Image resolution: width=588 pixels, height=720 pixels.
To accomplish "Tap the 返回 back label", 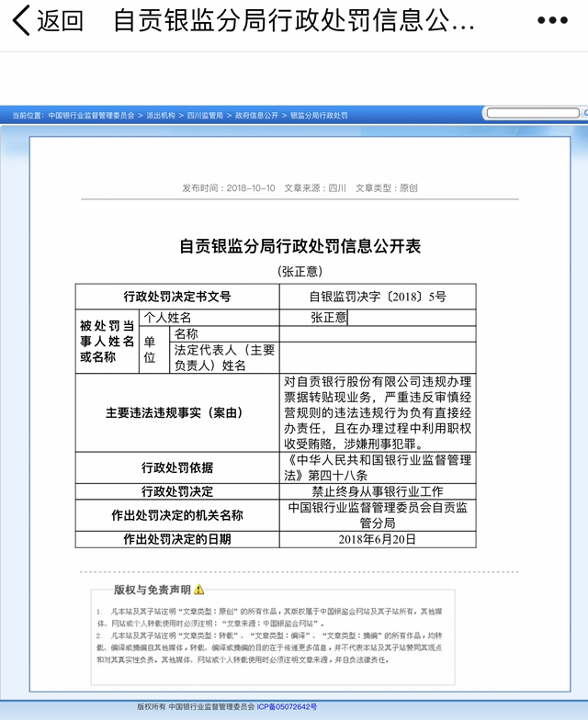I will point(61,21).
